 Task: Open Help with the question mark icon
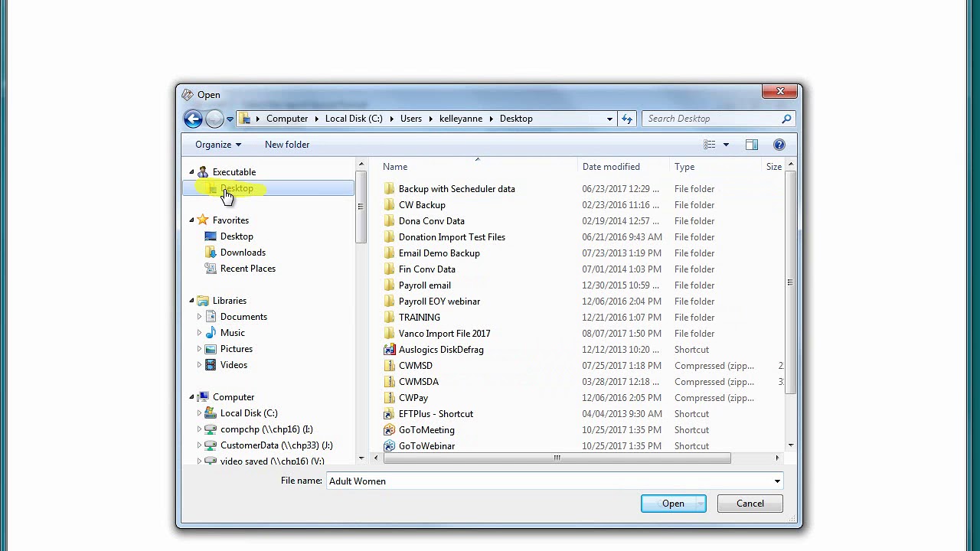point(779,144)
